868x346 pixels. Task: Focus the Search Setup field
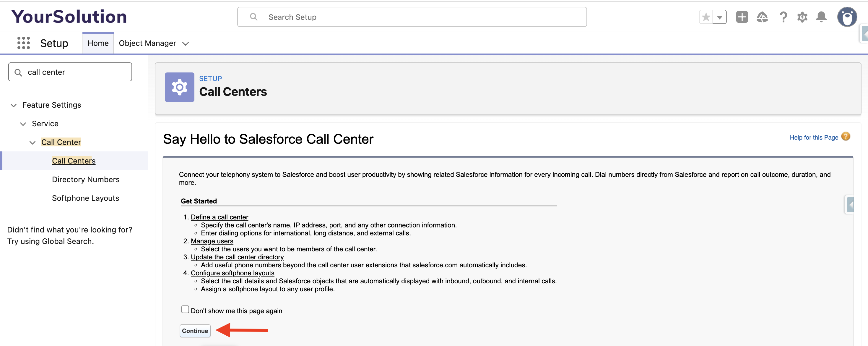point(412,17)
